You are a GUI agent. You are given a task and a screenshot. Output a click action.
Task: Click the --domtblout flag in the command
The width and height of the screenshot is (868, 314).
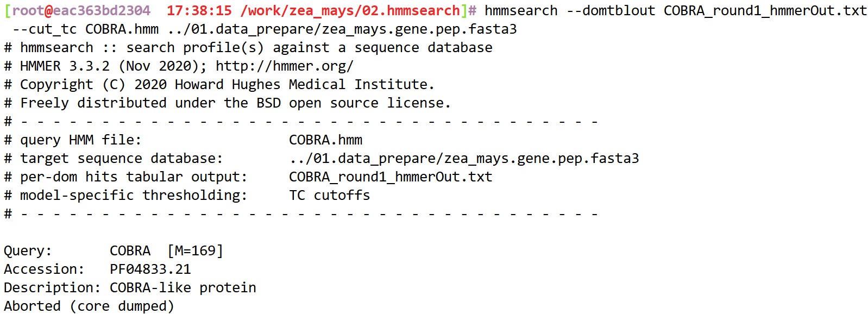pyautogui.click(x=611, y=11)
